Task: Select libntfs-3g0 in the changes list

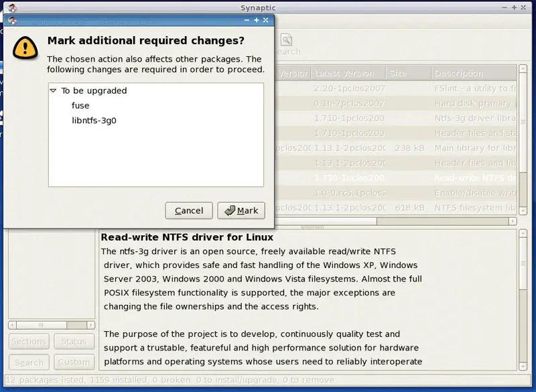Action: coord(94,121)
